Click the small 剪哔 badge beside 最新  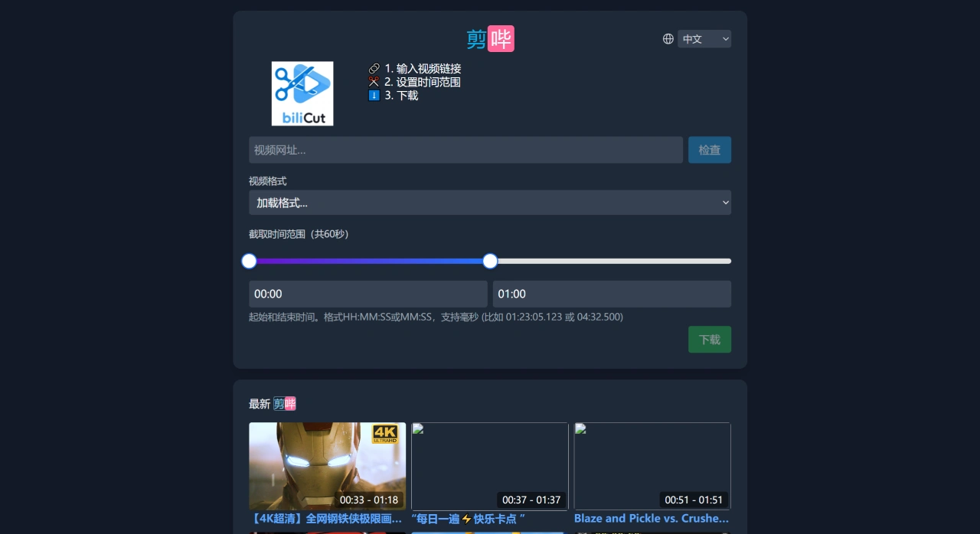284,403
